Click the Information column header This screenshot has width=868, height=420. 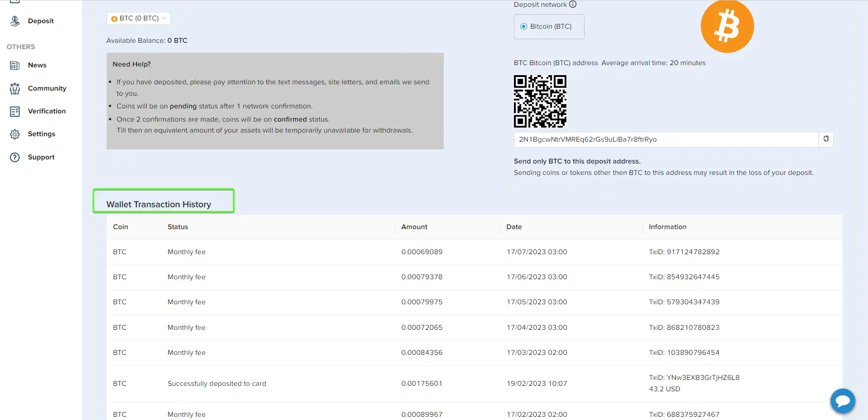(x=668, y=227)
